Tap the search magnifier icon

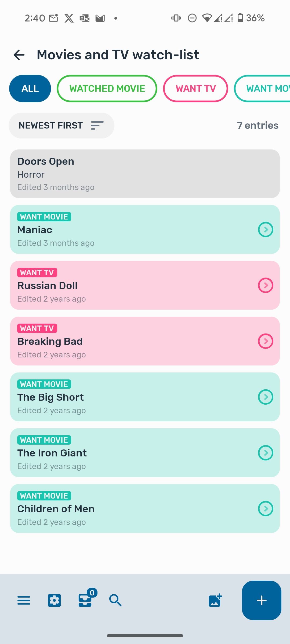[x=115, y=600]
